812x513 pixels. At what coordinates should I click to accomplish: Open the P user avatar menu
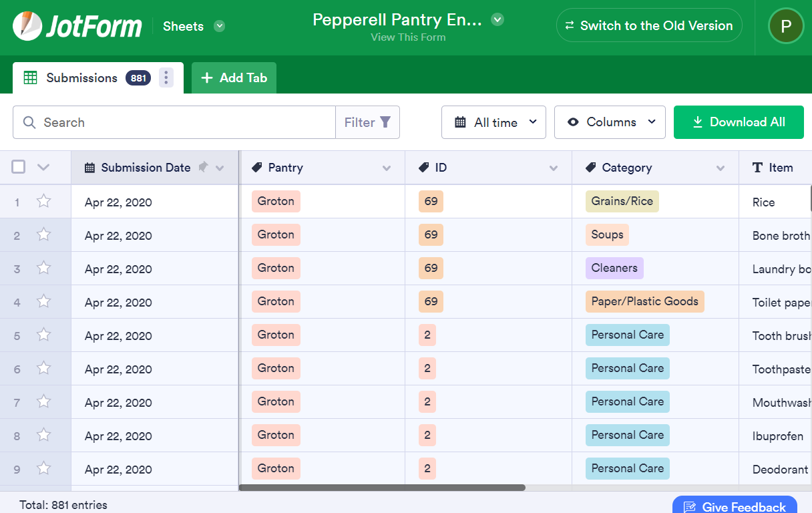pyautogui.click(x=786, y=26)
